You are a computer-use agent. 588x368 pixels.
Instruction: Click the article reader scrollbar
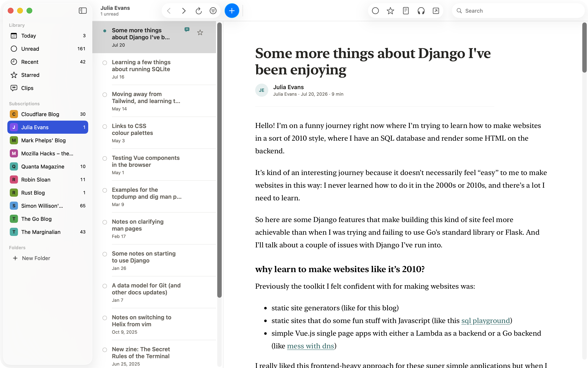[584, 47]
